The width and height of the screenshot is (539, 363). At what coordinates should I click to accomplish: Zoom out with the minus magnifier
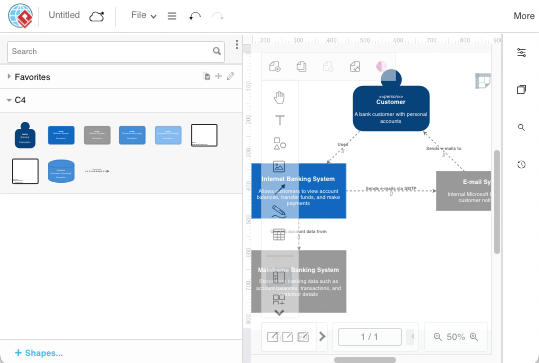pyautogui.click(x=438, y=337)
